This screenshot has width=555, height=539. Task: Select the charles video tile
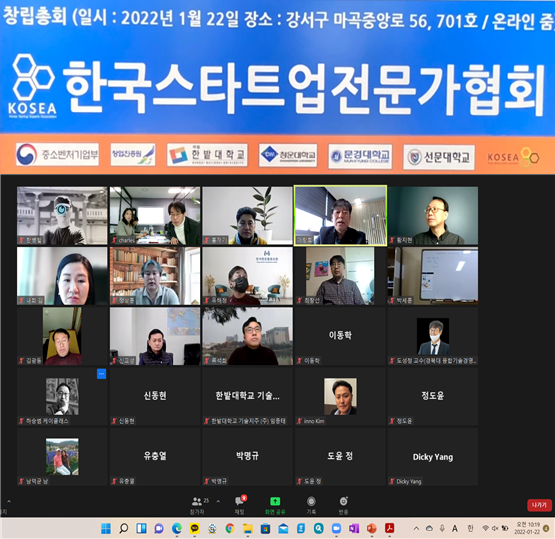point(155,216)
